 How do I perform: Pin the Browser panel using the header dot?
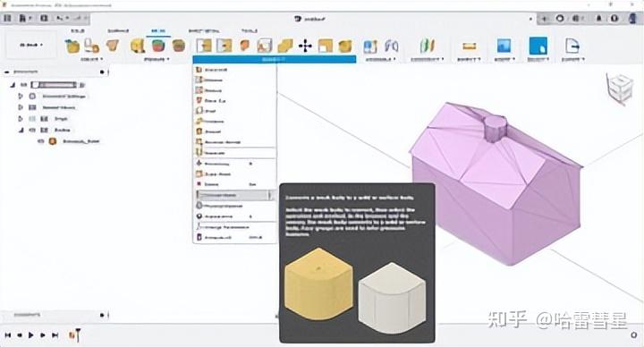point(102,72)
